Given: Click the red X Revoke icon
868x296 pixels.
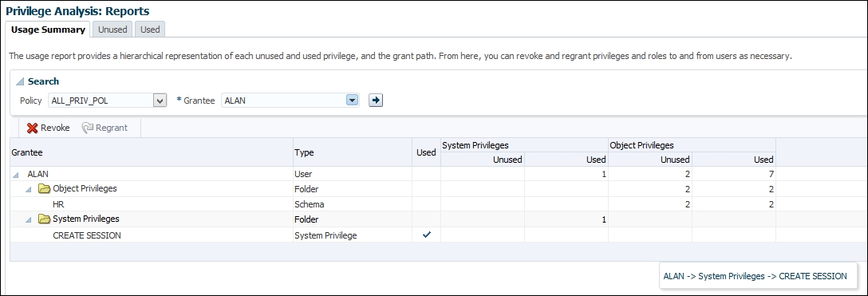Looking at the screenshot, I should [x=33, y=128].
